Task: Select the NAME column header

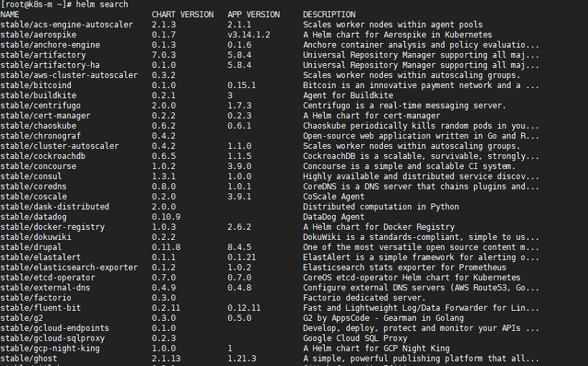Action: click(10, 14)
